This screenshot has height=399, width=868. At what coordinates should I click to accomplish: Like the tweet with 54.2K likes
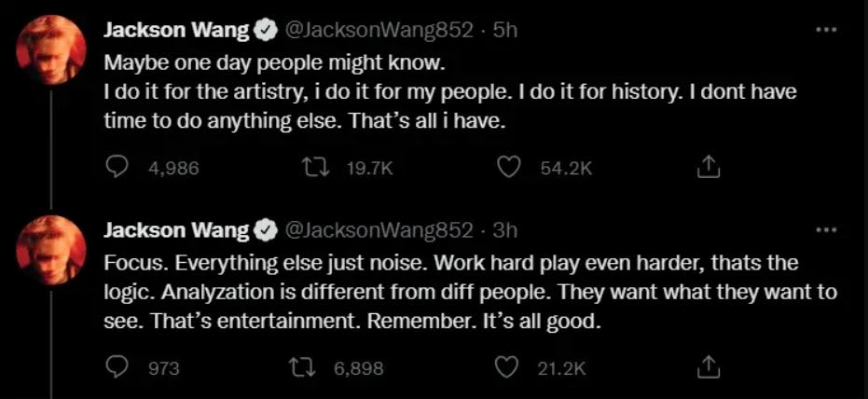[508, 167]
